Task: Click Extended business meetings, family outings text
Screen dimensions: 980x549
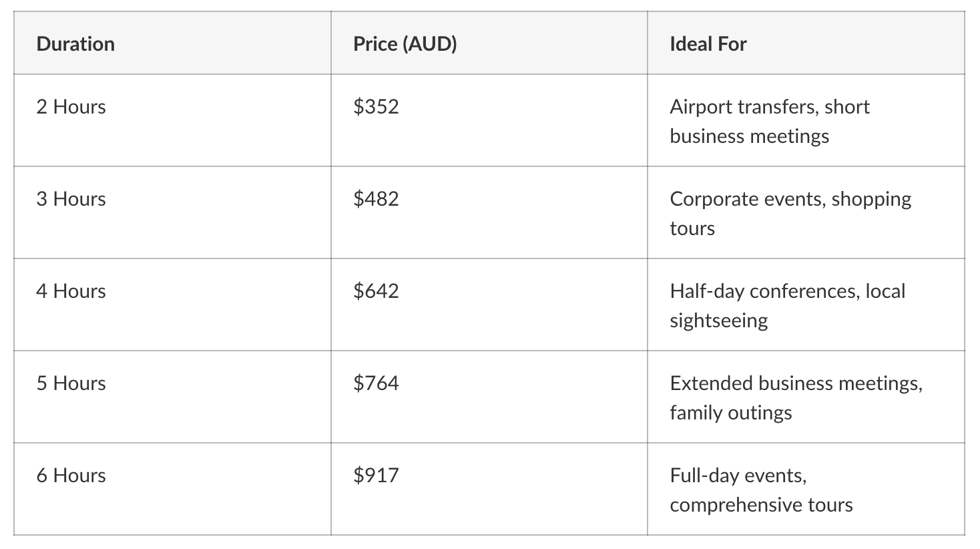Action: (x=796, y=398)
